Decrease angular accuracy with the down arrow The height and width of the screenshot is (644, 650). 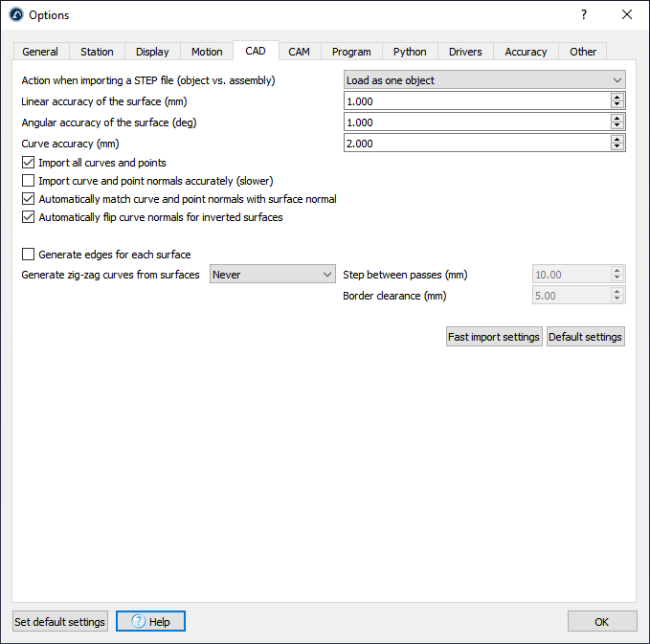(617, 126)
